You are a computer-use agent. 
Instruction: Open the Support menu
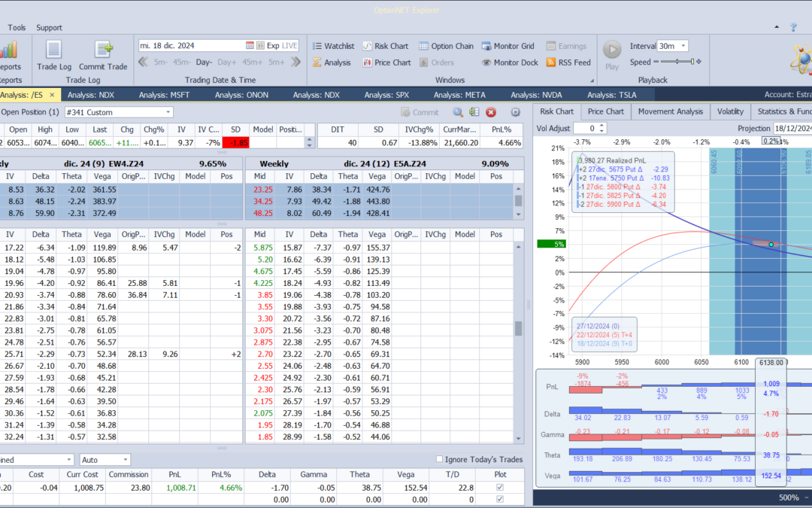pos(49,28)
